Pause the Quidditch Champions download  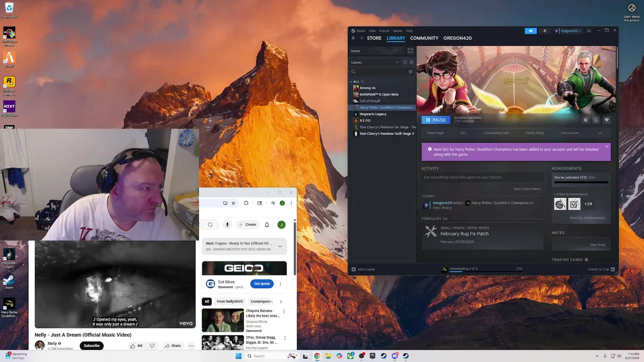click(436, 120)
